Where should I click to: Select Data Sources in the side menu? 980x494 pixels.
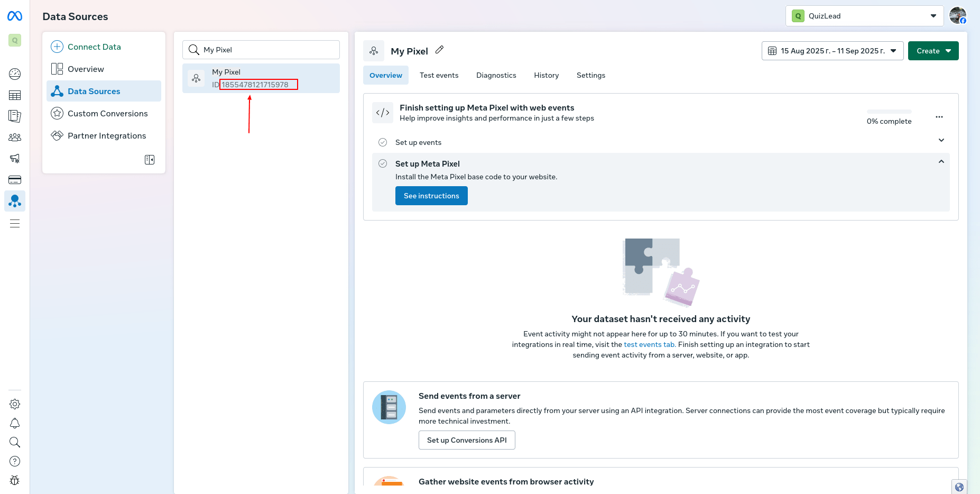[x=104, y=91]
